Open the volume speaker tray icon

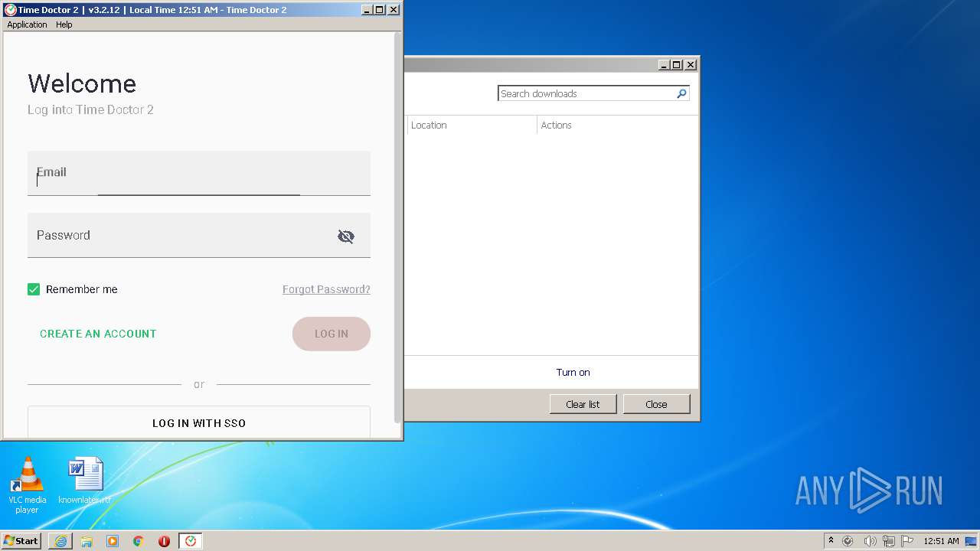click(871, 541)
